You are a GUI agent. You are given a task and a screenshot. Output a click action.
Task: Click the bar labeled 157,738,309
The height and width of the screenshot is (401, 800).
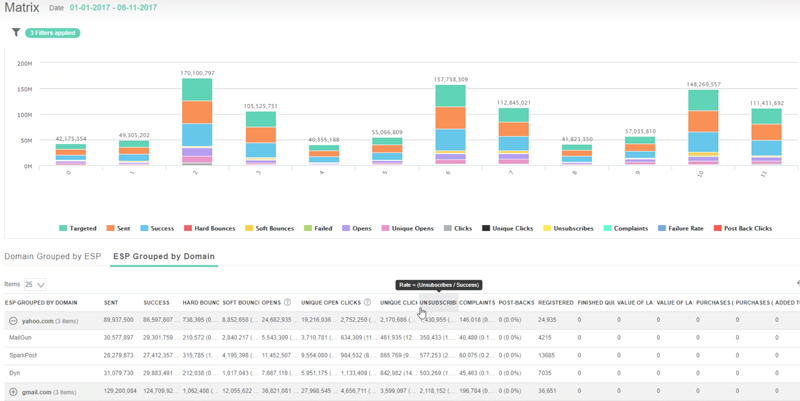(x=451, y=125)
